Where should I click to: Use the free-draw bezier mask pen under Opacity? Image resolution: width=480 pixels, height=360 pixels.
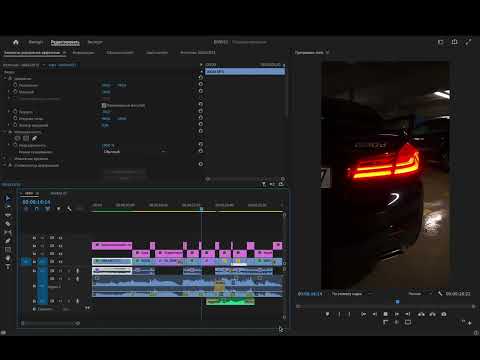pos(34,138)
